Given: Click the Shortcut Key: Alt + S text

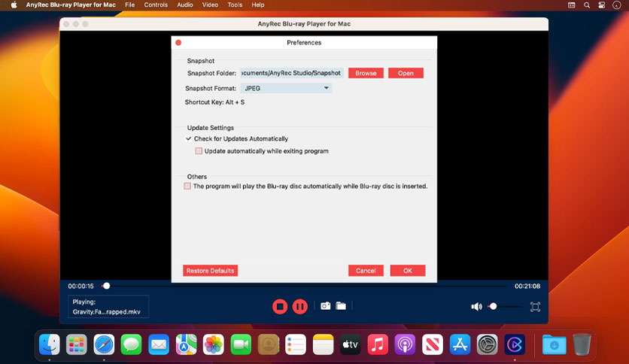Looking at the screenshot, I should coord(214,102).
